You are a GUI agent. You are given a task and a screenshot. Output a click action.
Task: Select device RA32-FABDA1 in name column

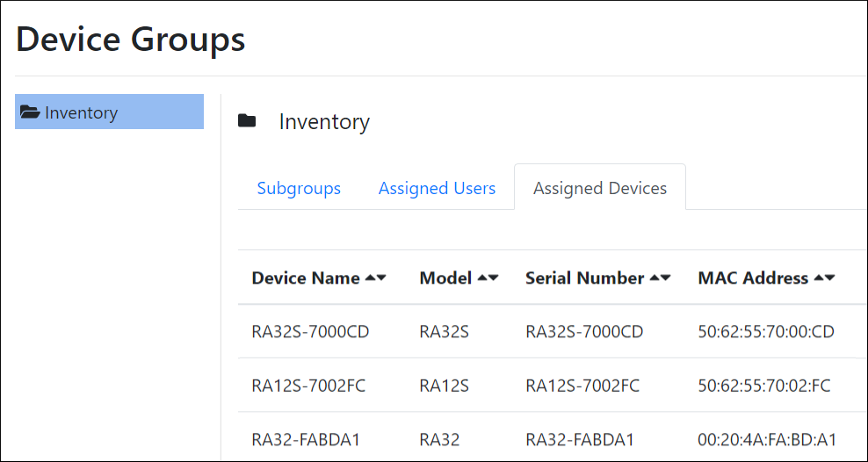click(x=306, y=438)
